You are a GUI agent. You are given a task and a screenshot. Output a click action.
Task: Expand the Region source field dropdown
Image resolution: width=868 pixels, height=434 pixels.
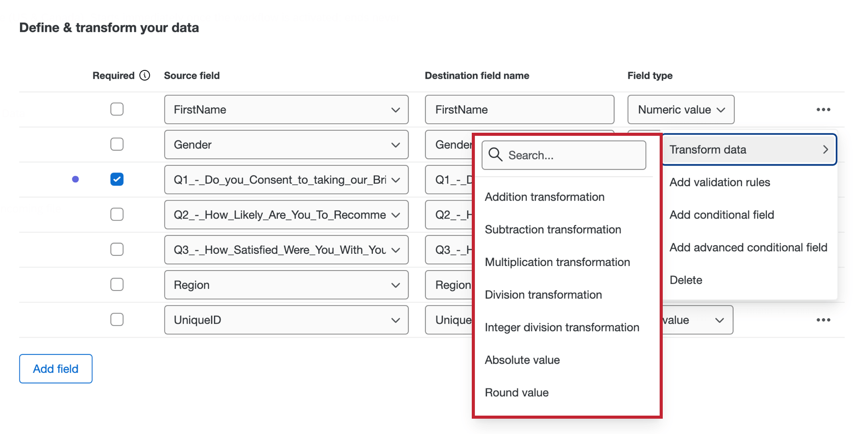[x=286, y=285]
